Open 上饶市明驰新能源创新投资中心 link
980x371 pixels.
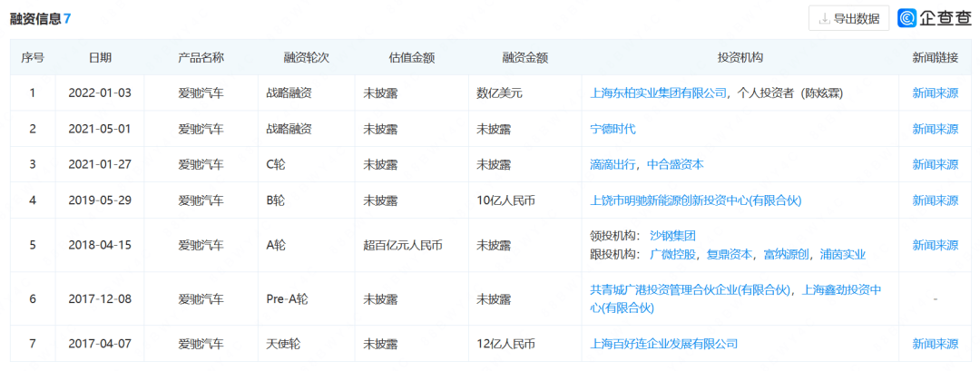pyautogui.click(x=696, y=200)
